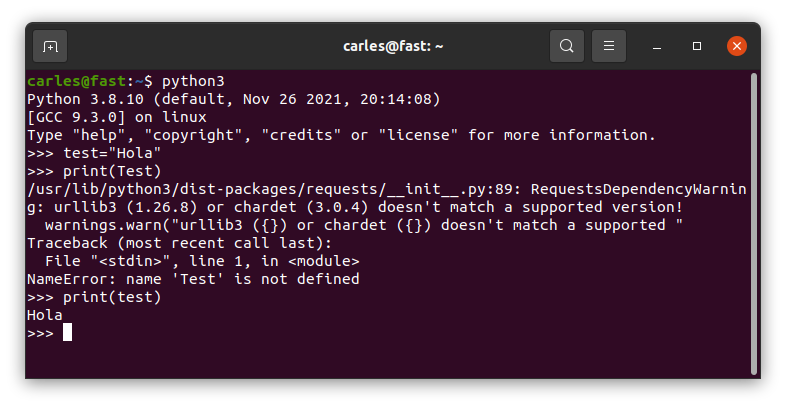Click the NameError message line
Image resolution: width=786 pixels, height=407 pixels.
pyautogui.click(x=193, y=279)
